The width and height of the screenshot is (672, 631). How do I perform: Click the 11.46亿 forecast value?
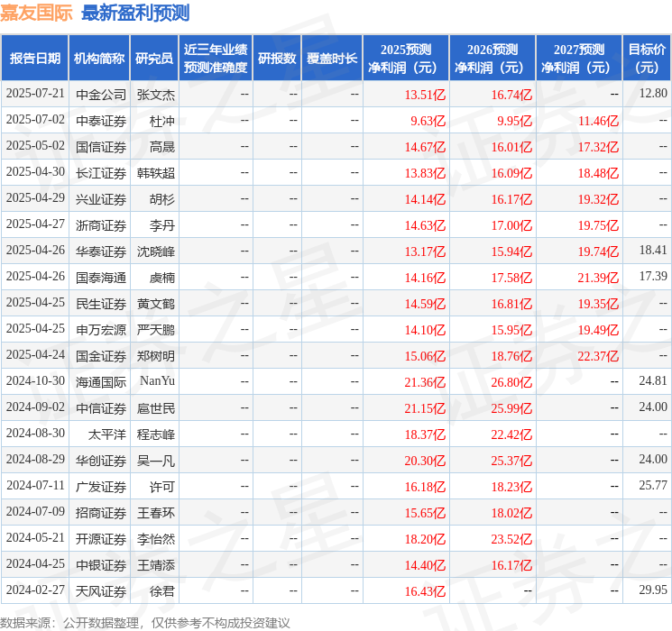pos(598,121)
